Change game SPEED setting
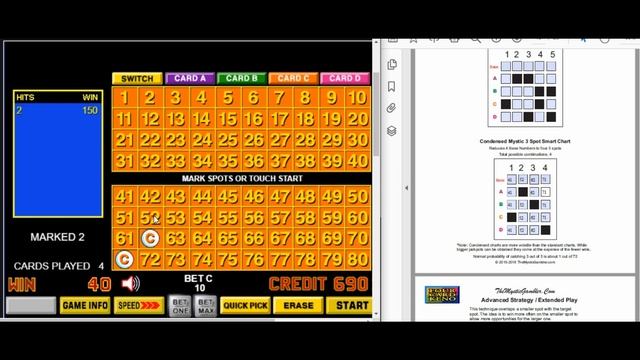Image resolution: width=640 pixels, height=360 pixels. [139, 305]
